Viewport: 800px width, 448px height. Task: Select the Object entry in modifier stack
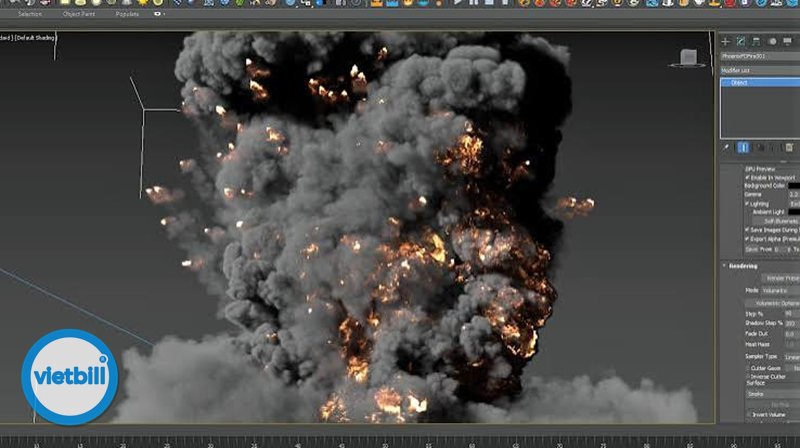click(760, 82)
